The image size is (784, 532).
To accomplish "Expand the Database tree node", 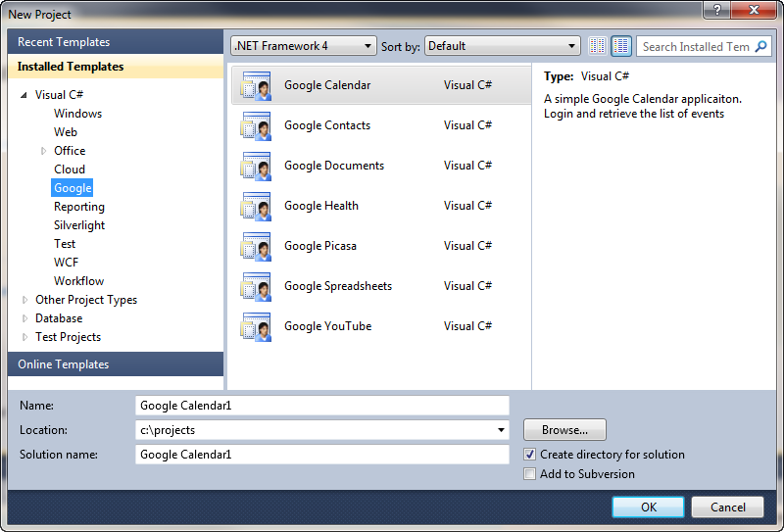I will tap(24, 318).
